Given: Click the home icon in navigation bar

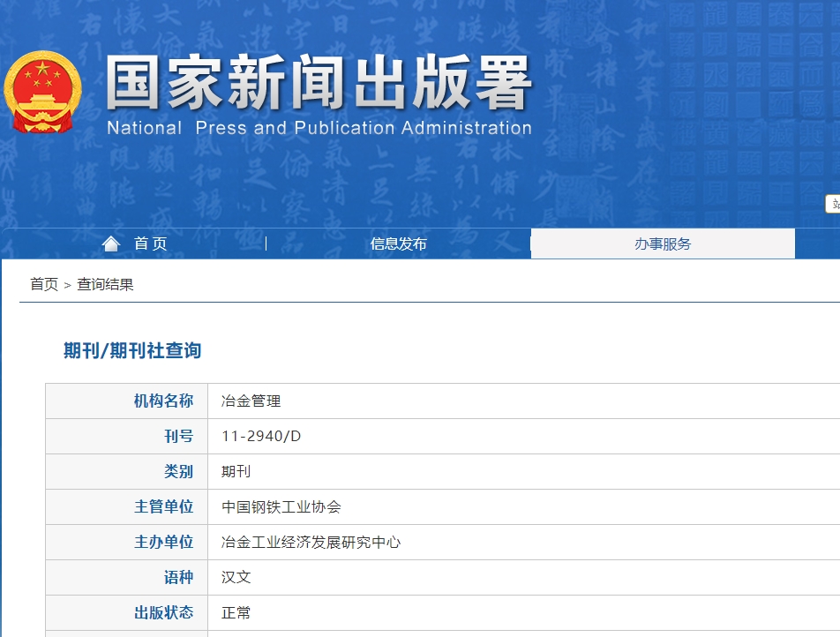Looking at the screenshot, I should pos(111,244).
